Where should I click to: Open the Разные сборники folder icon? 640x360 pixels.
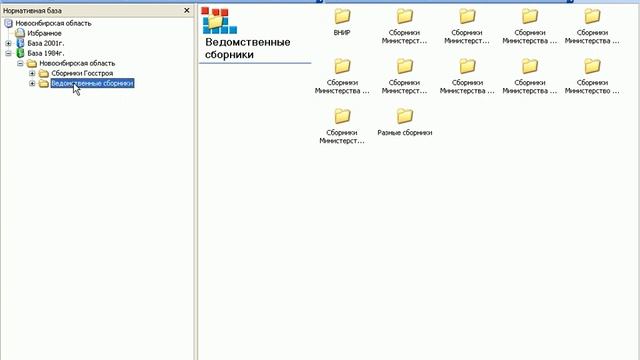click(404, 116)
